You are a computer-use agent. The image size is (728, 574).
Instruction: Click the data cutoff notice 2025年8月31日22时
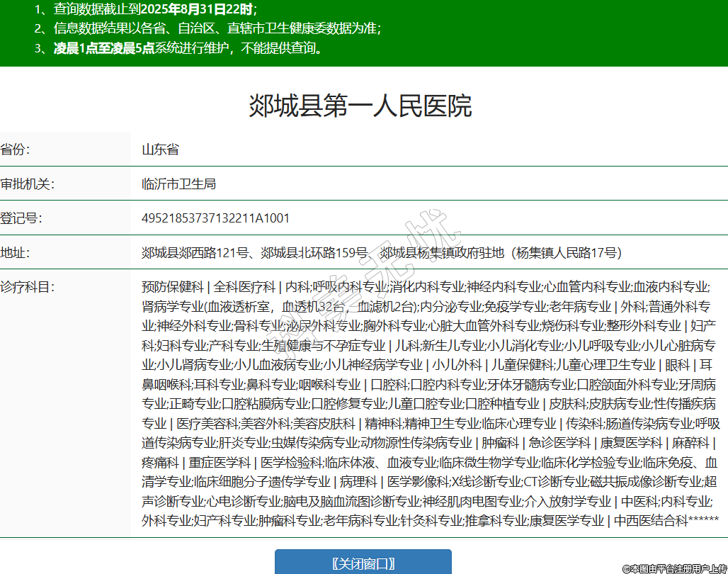pyautogui.click(x=197, y=9)
